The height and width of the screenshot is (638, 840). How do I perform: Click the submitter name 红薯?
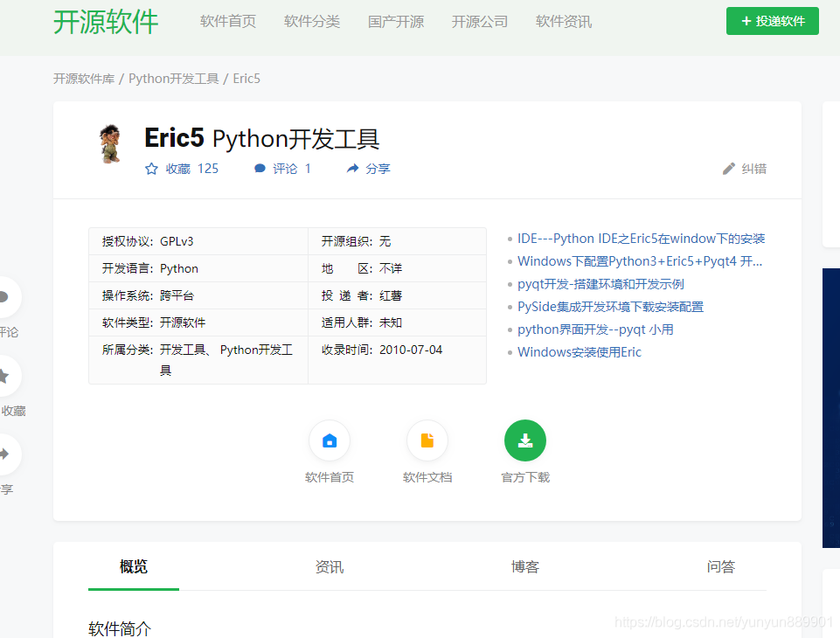pos(391,295)
